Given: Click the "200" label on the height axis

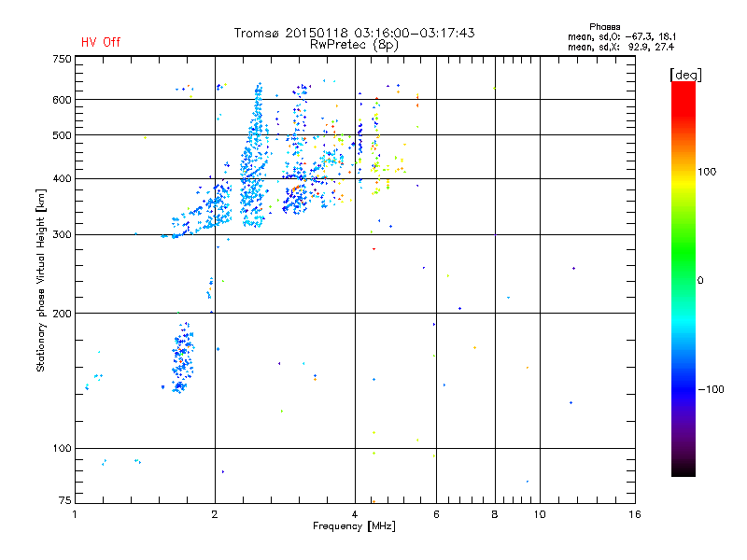Looking at the screenshot, I should click(63, 314).
